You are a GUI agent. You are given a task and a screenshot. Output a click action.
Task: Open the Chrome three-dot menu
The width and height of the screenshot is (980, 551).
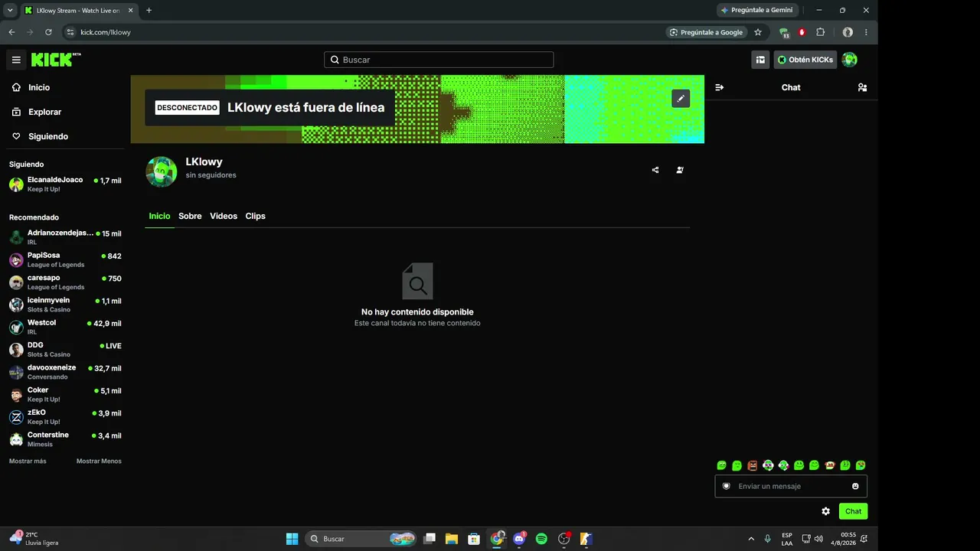[x=866, y=32]
